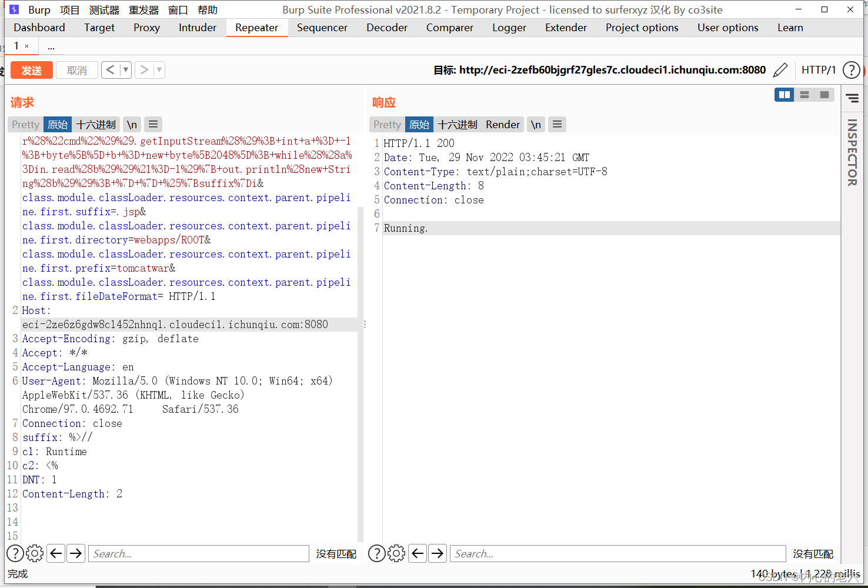The height and width of the screenshot is (588, 868).
Task: Switch to top-bottom stacked layout
Action: pos(804,95)
